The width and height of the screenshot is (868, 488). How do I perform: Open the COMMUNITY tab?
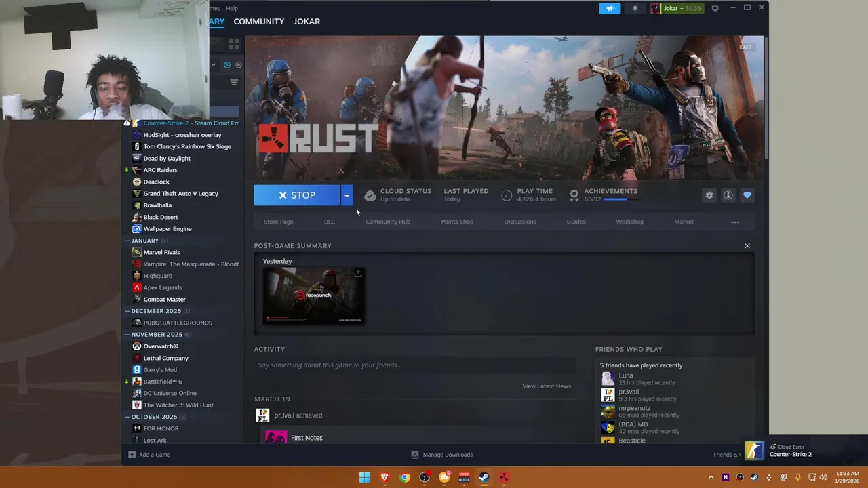[x=258, y=22]
